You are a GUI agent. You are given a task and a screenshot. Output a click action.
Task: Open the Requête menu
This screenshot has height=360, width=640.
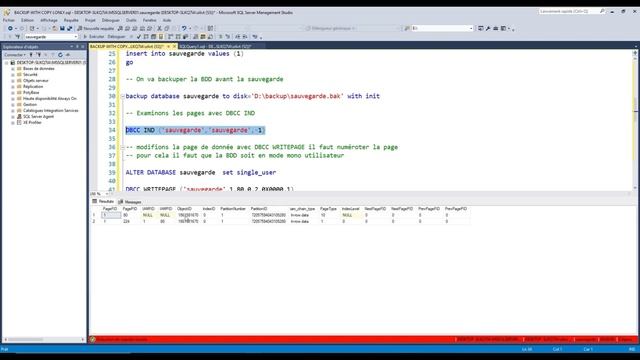[x=71, y=20]
